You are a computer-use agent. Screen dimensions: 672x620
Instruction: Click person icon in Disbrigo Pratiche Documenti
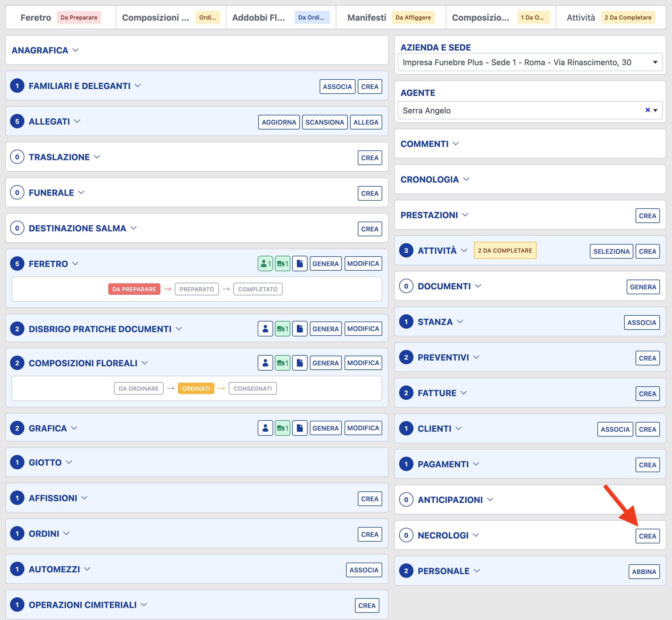(x=265, y=329)
